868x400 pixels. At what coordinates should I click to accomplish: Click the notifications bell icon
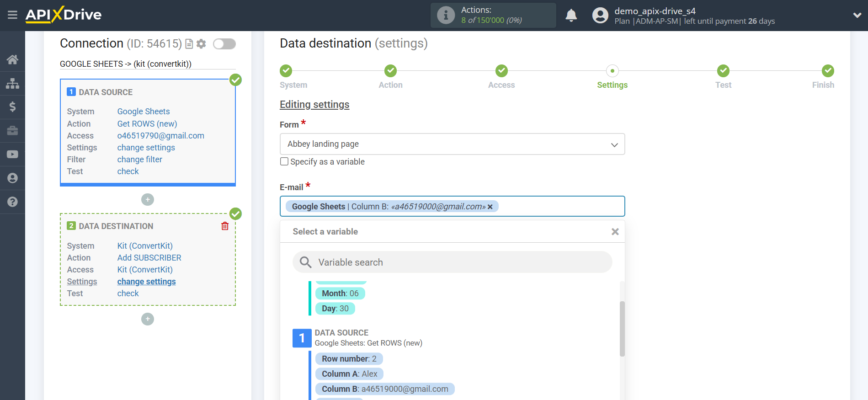pyautogui.click(x=571, y=15)
